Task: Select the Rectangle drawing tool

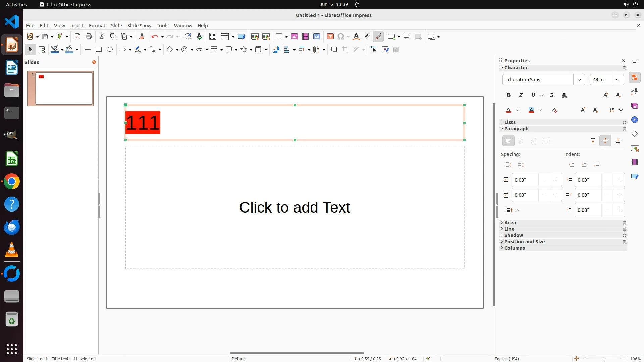Action: coord(99,49)
